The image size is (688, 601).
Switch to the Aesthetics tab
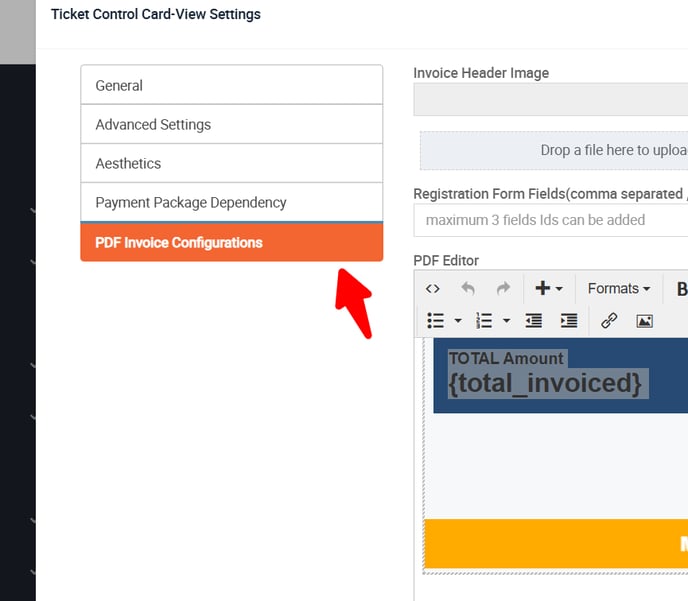tap(232, 163)
